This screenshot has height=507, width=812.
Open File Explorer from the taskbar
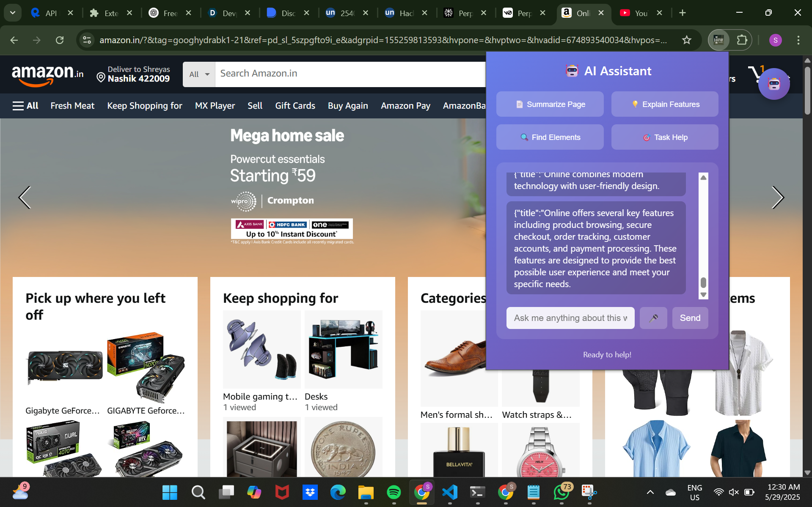tap(366, 492)
